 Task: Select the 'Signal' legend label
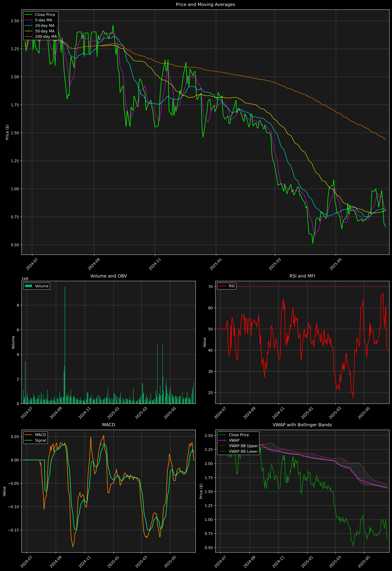click(x=41, y=440)
